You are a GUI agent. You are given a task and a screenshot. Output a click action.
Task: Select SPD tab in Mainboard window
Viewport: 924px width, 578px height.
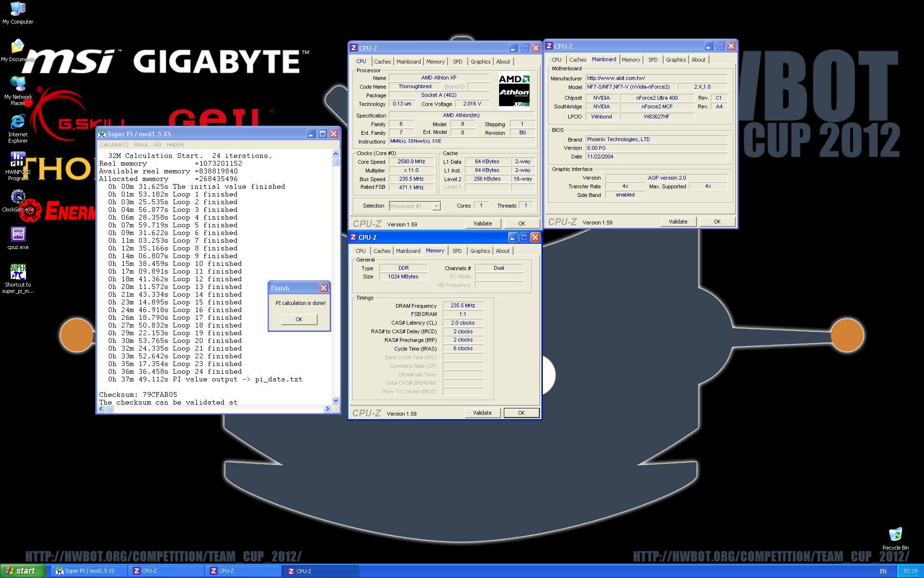click(653, 60)
